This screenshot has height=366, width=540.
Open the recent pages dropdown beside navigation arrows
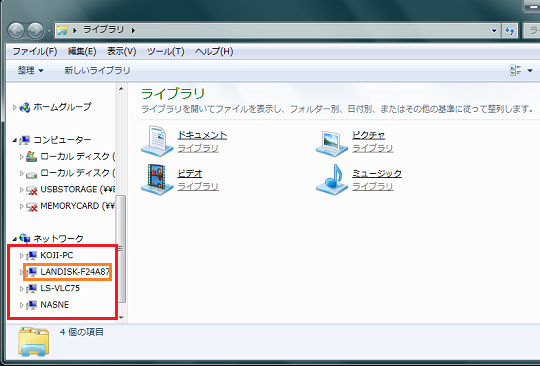(49, 31)
